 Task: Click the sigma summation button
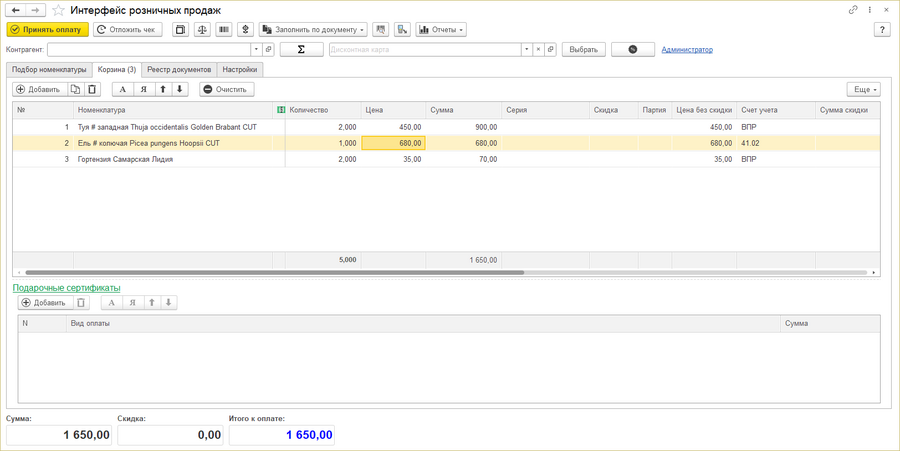click(301, 49)
